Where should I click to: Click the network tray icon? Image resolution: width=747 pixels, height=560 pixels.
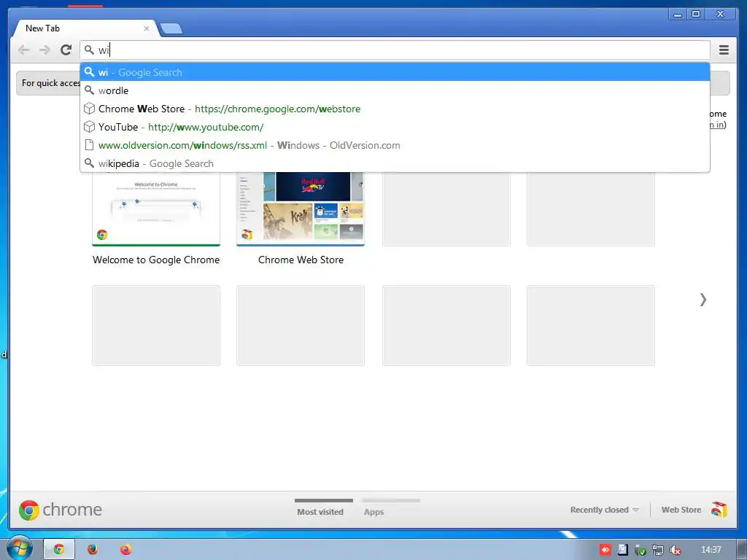pyautogui.click(x=657, y=550)
